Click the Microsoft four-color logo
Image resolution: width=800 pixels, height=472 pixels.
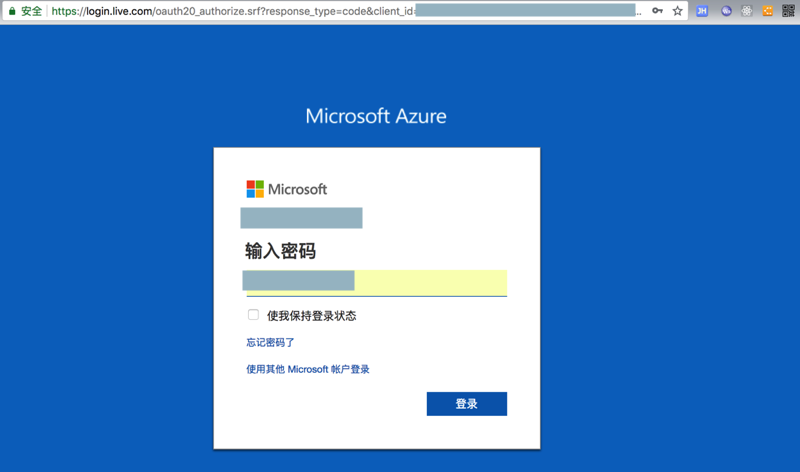pyautogui.click(x=255, y=189)
